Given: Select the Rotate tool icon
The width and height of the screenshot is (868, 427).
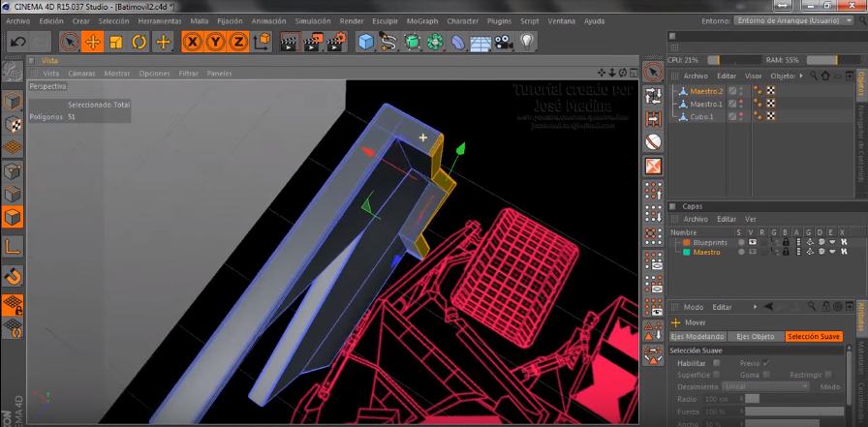Looking at the screenshot, I should click(x=139, y=42).
